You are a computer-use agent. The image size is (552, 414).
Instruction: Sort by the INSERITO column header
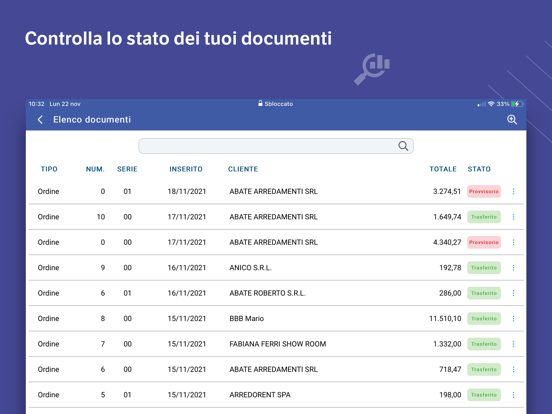(x=186, y=169)
